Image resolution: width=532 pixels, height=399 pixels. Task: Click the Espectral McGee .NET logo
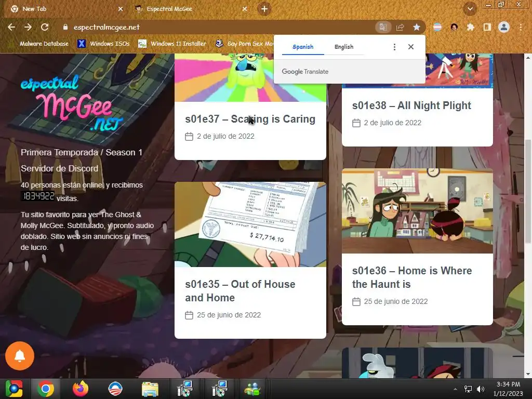click(72, 102)
